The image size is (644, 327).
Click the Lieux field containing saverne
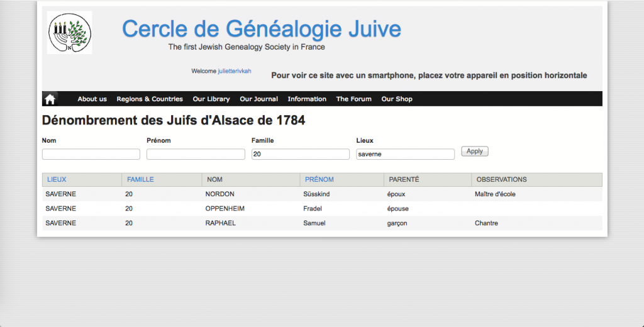(x=405, y=154)
